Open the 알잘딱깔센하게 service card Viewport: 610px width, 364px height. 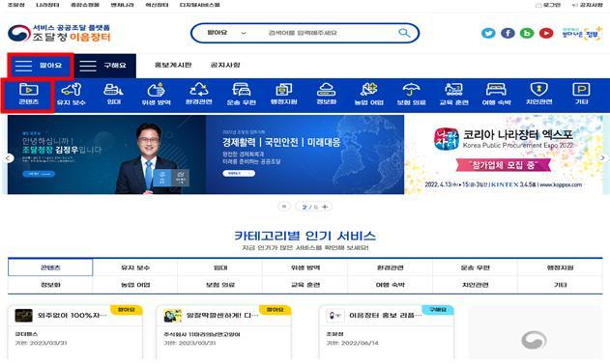click(223, 332)
